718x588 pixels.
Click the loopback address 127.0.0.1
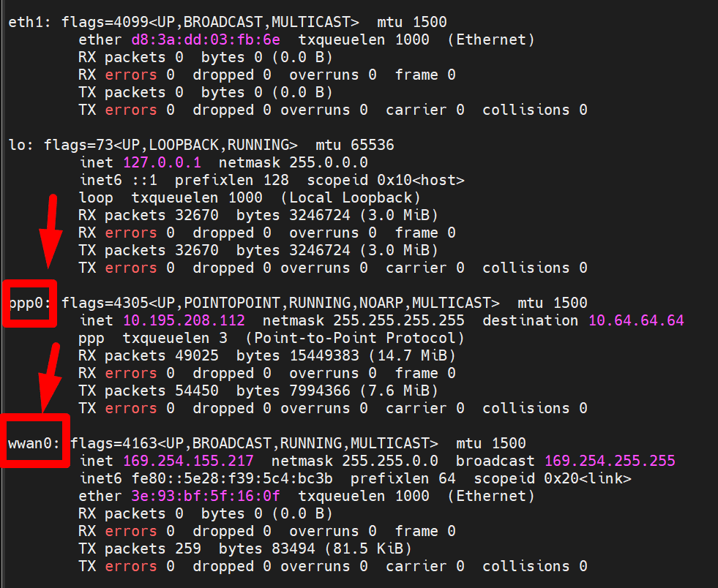(162, 162)
